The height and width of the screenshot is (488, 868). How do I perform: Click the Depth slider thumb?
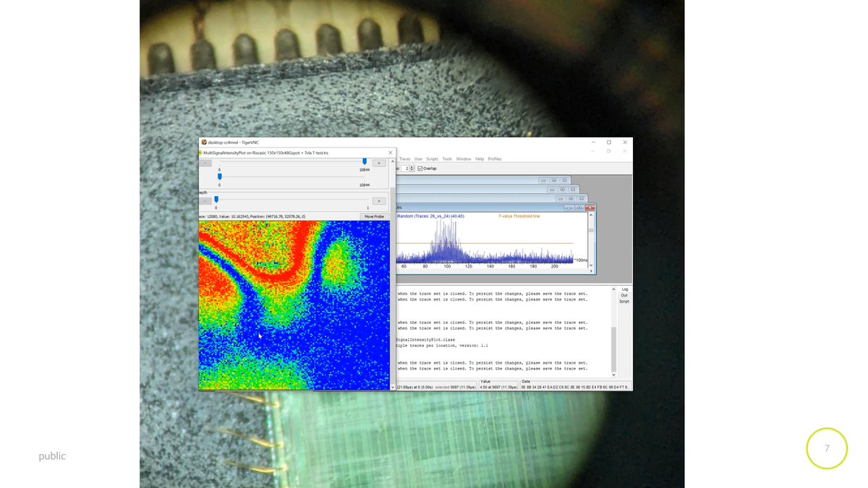tap(216, 200)
